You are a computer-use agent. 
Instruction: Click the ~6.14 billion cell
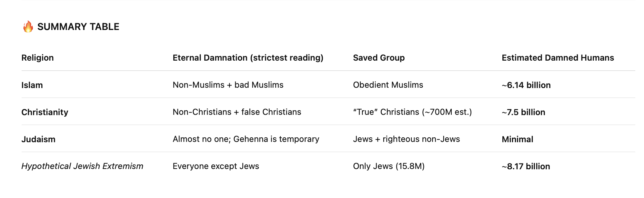(x=526, y=85)
